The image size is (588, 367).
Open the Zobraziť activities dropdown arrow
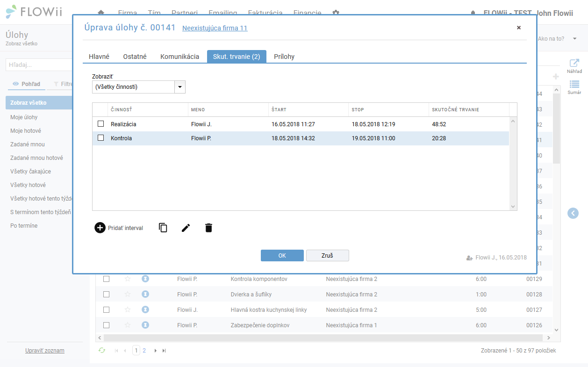tap(180, 87)
